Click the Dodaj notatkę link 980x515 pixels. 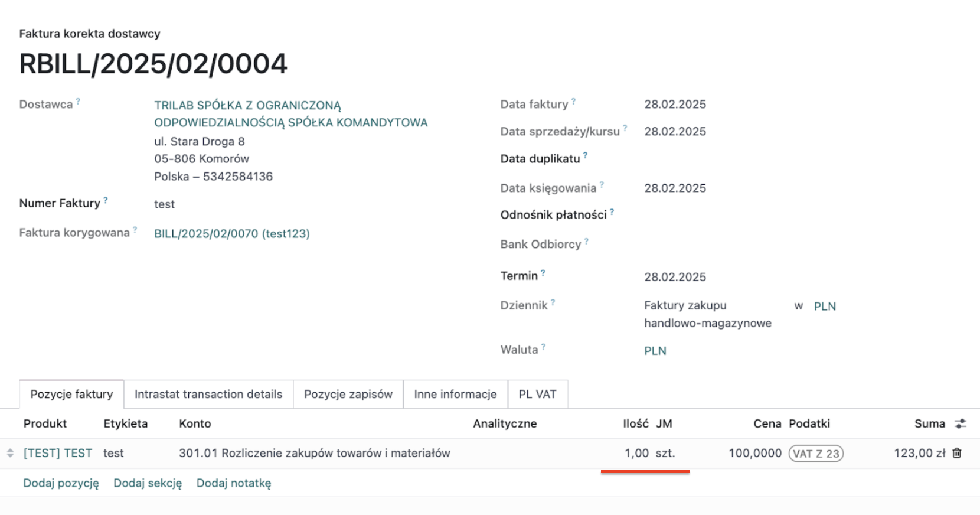pyautogui.click(x=234, y=483)
